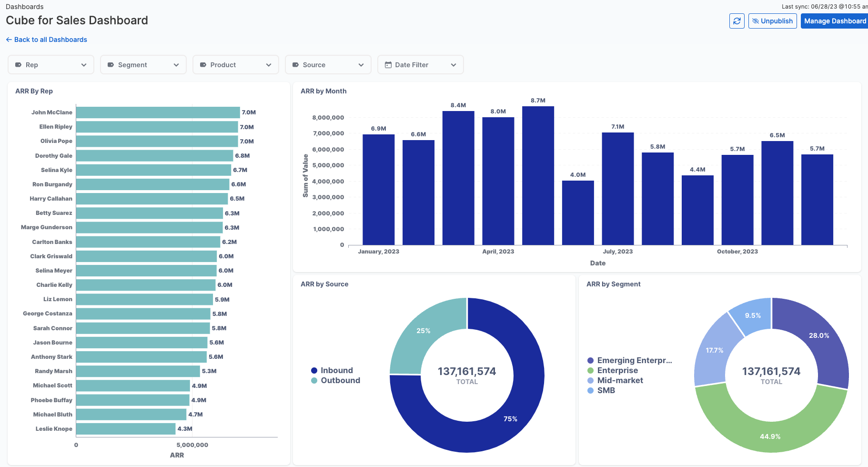Expand the Segment filter dropdown
This screenshot has width=868, height=467.
[x=143, y=65]
